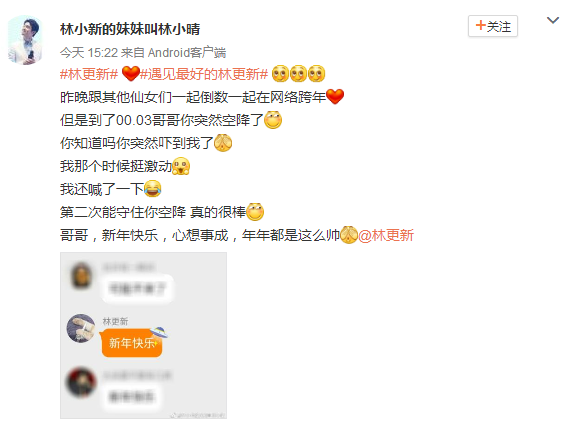Click the post timestamp 今天 15:22
The height and width of the screenshot is (427, 562).
tap(89, 53)
